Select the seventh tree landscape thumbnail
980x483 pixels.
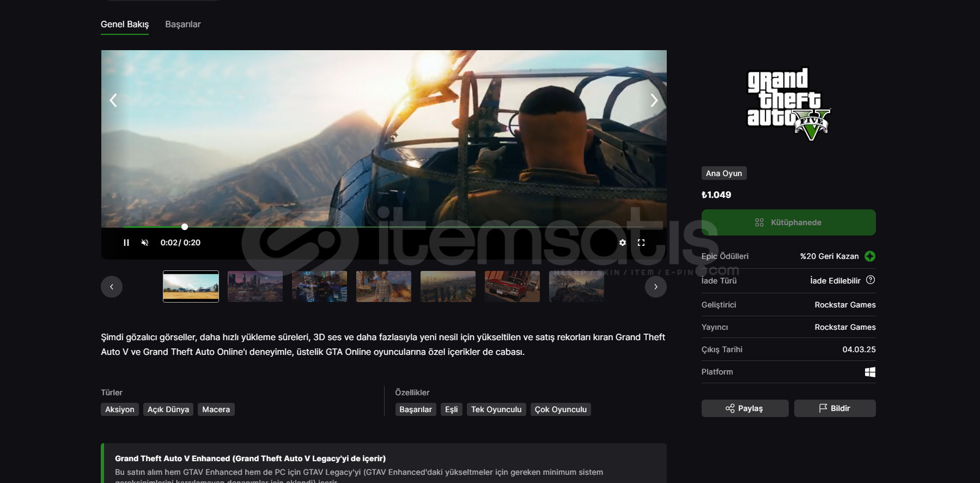[576, 286]
